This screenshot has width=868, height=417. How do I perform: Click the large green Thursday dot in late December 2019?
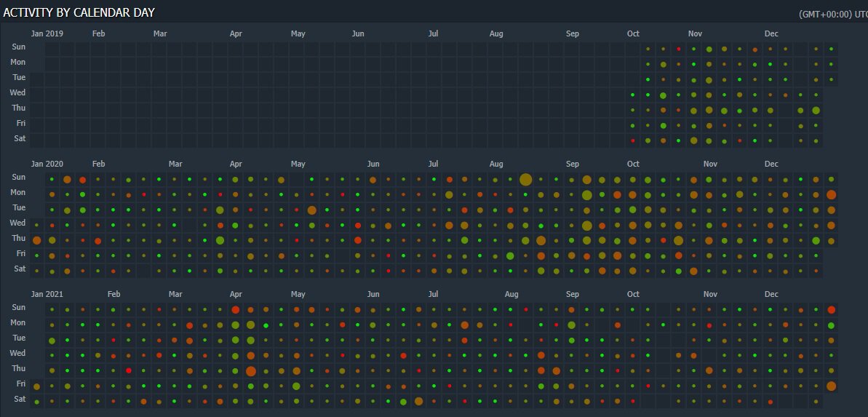pos(816,111)
